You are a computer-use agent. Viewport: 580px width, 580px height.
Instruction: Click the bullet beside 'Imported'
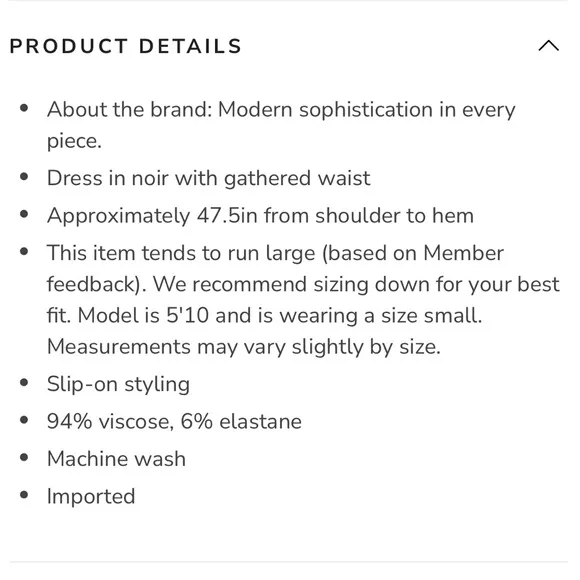point(24,495)
